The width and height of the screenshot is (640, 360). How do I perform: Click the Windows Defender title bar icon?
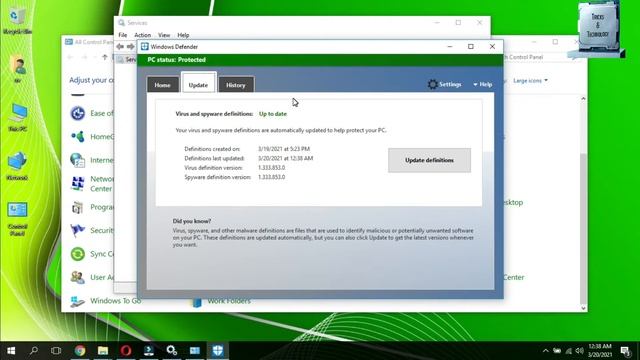(x=144, y=47)
